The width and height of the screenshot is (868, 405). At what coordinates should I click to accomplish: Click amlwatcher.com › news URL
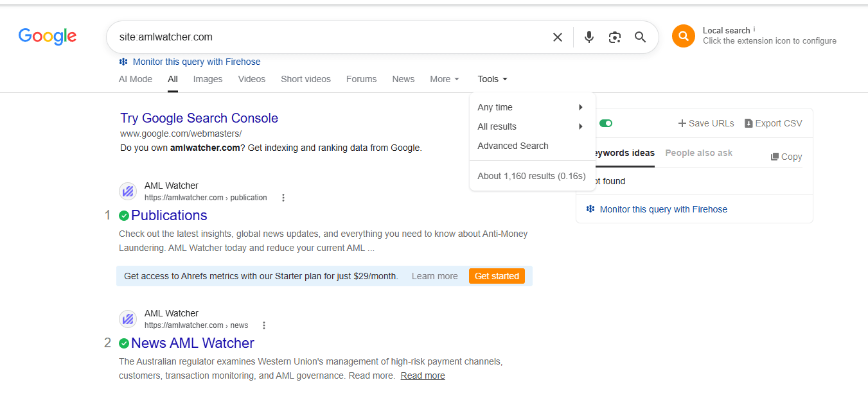(196, 325)
